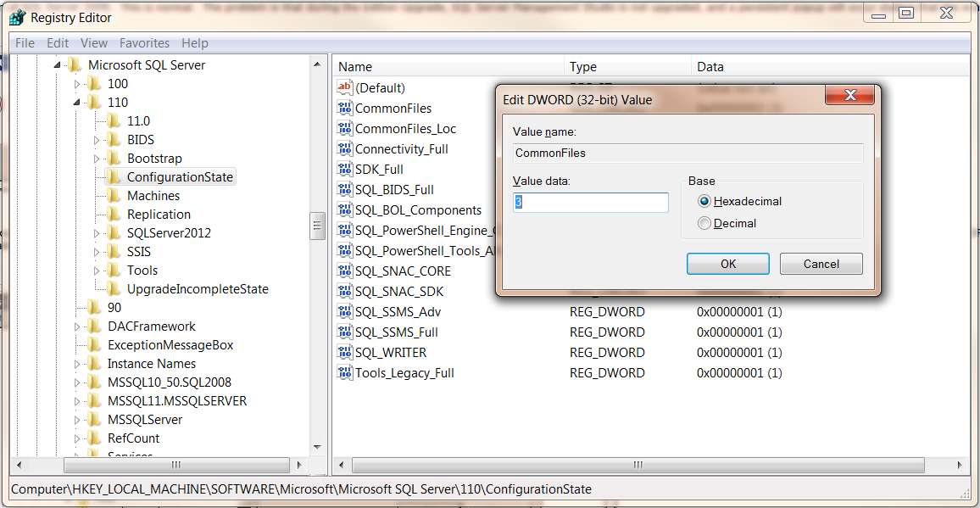Expand the MSSQLServer tree node

pos(77,420)
